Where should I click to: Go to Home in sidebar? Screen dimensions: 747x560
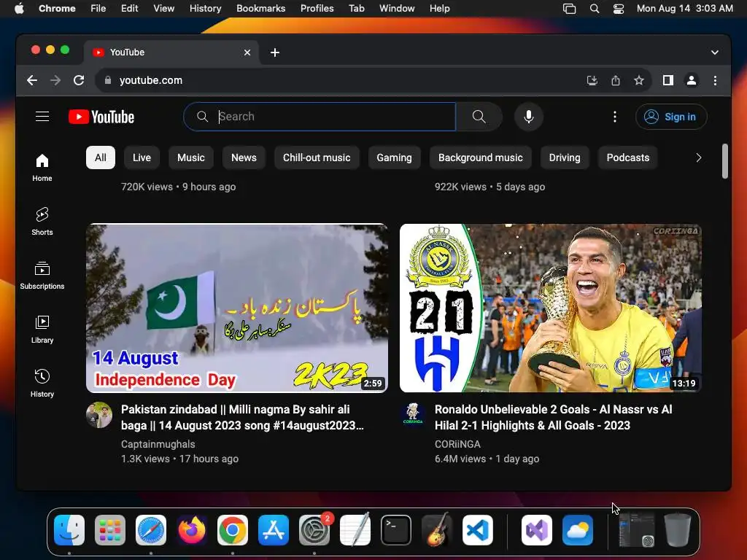pos(42,168)
